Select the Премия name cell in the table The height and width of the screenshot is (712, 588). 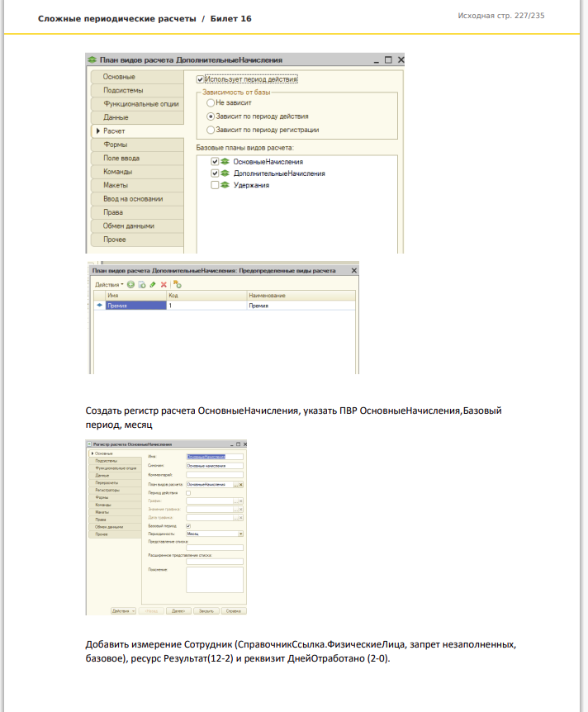pyautogui.click(x=136, y=306)
